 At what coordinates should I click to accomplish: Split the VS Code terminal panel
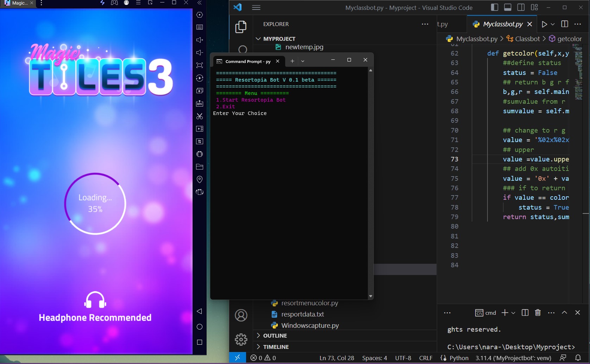tap(525, 313)
